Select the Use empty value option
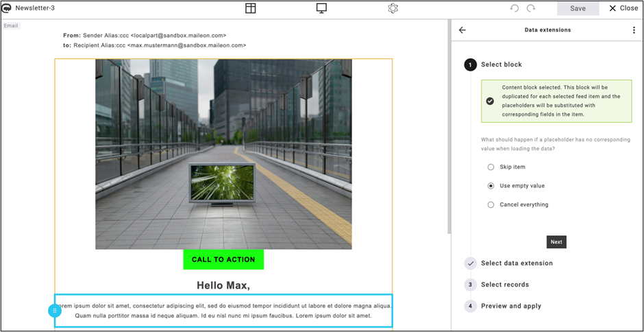 [x=491, y=186]
